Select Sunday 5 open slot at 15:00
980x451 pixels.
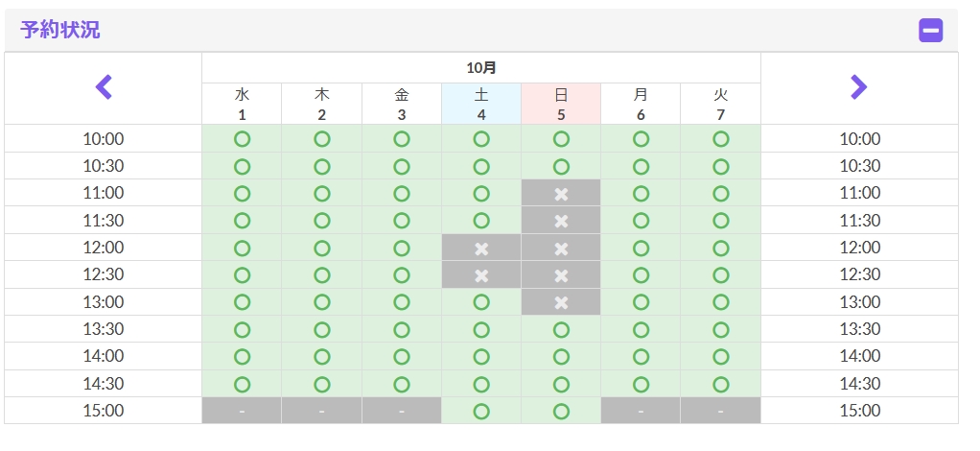tap(561, 411)
